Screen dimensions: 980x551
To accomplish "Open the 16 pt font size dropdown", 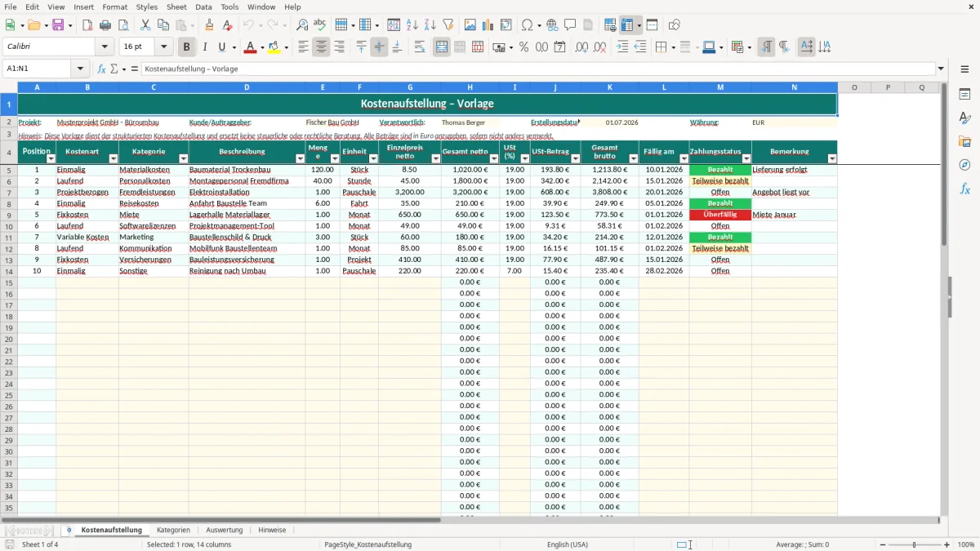I will point(164,47).
